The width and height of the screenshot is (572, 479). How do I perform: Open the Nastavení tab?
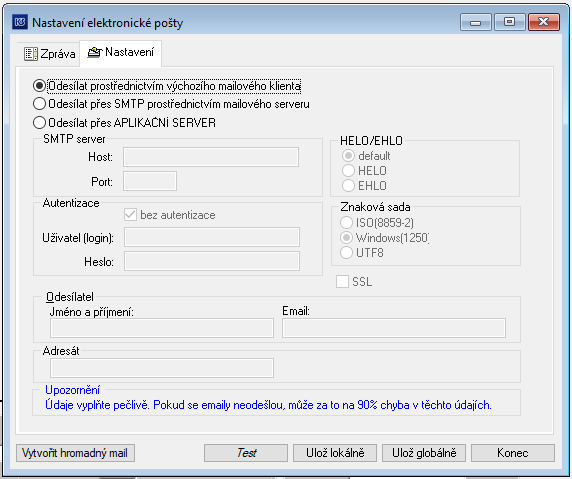[x=121, y=53]
